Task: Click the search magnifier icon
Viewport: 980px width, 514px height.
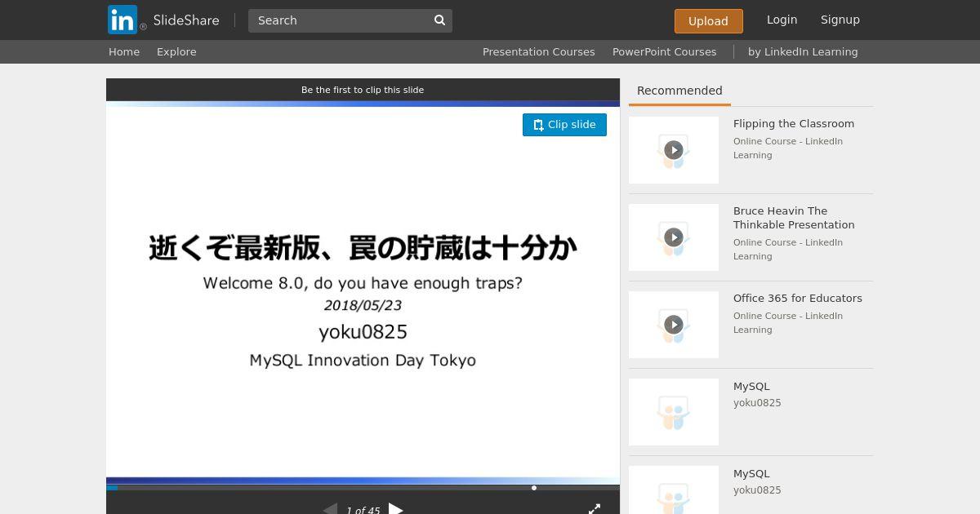Action: click(439, 20)
